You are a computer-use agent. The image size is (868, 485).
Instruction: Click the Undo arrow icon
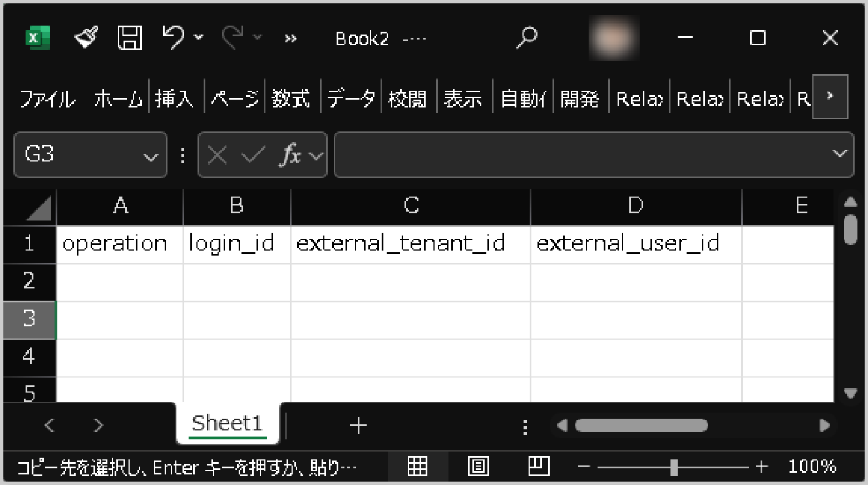pos(173,38)
